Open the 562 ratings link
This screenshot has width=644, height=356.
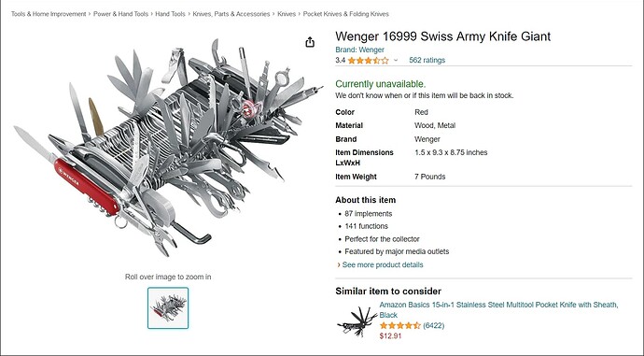(427, 60)
